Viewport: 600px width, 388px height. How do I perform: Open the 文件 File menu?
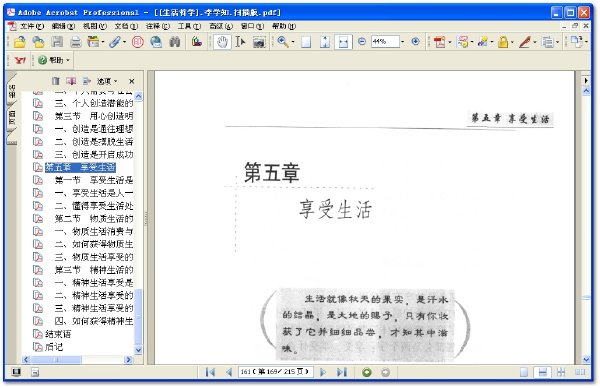click(x=31, y=26)
